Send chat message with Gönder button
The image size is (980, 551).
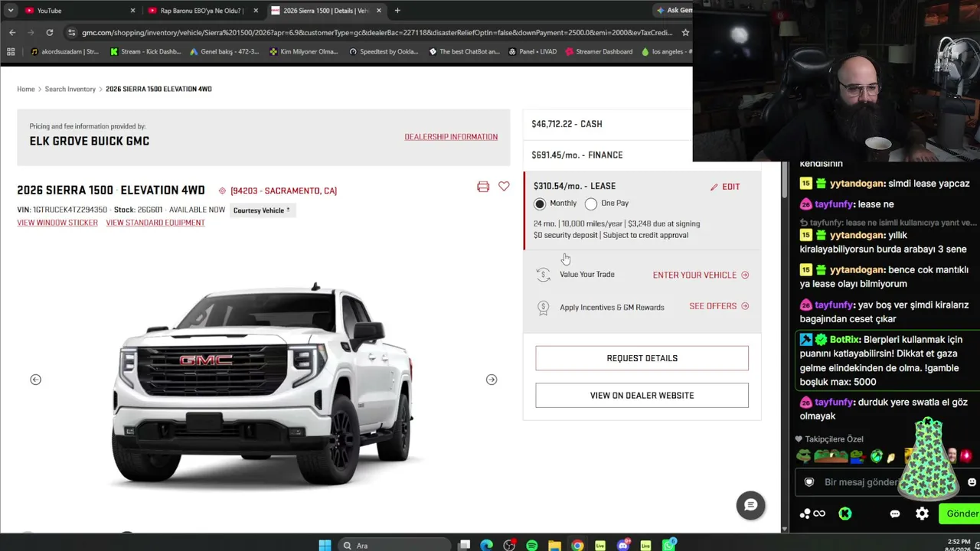click(x=960, y=514)
